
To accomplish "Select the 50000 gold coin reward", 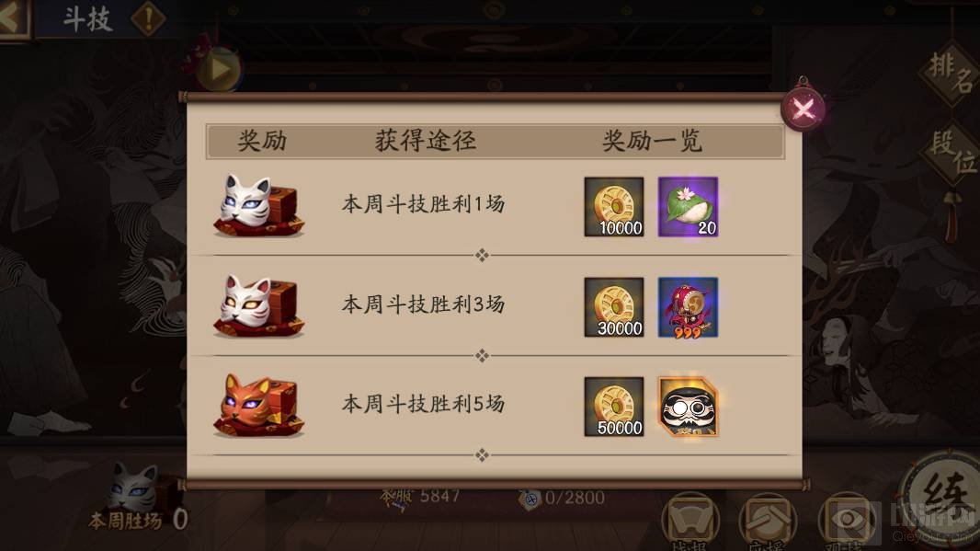I will [x=614, y=407].
